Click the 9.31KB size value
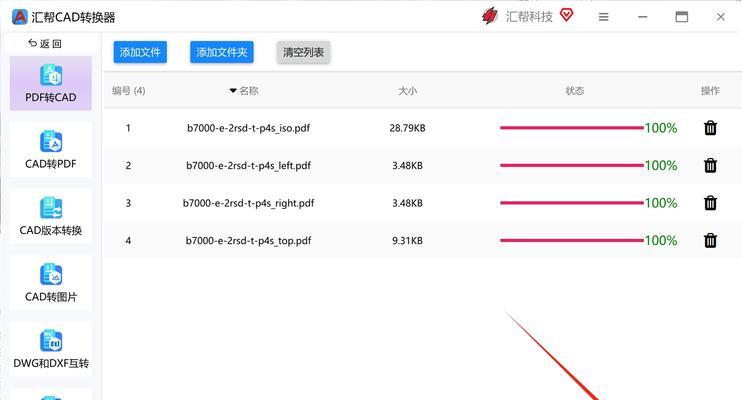Viewport: 742px width, 400px height. pyautogui.click(x=407, y=240)
